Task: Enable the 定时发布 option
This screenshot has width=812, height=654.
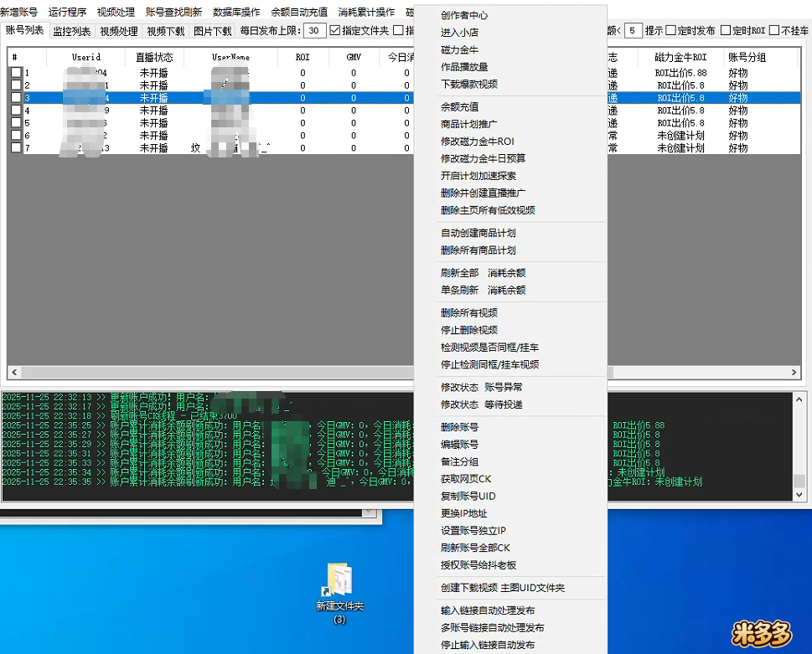Action: [x=671, y=31]
